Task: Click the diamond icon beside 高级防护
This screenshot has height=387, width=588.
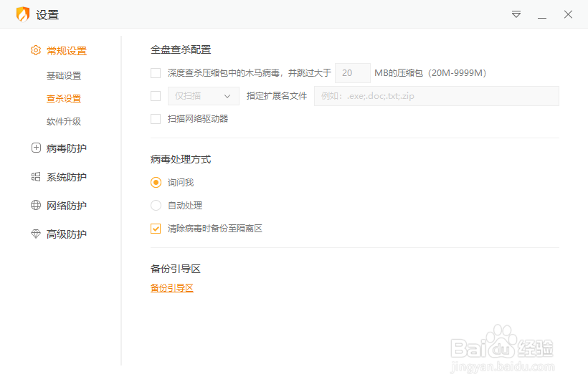Action: 36,234
